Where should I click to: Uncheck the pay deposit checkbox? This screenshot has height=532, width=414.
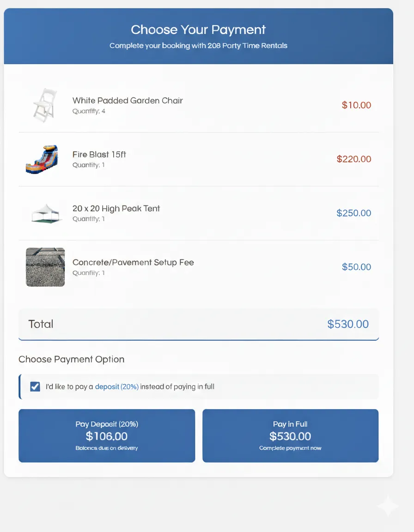pos(35,387)
